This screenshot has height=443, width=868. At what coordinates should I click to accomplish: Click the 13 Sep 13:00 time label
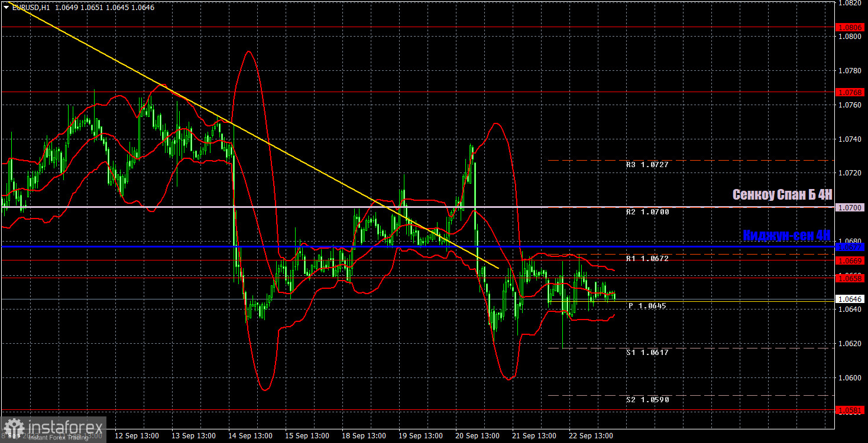[x=195, y=436]
